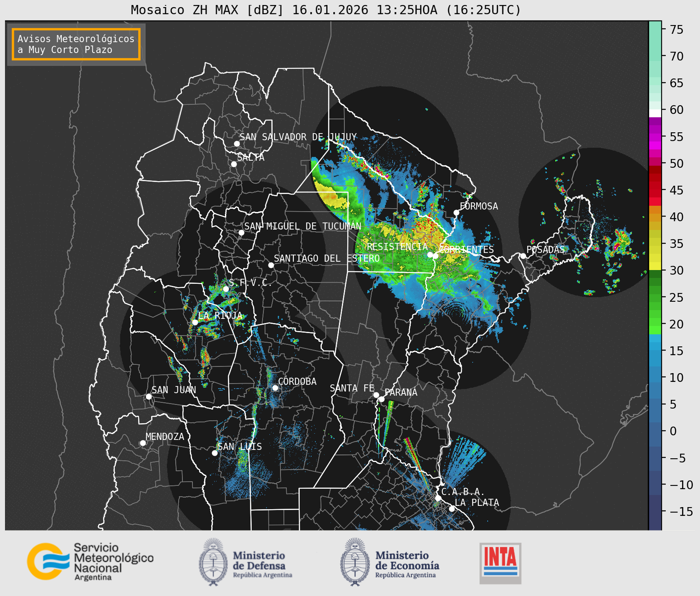Select the Mendoza city dot
This screenshot has height=596, width=700.
point(143,443)
